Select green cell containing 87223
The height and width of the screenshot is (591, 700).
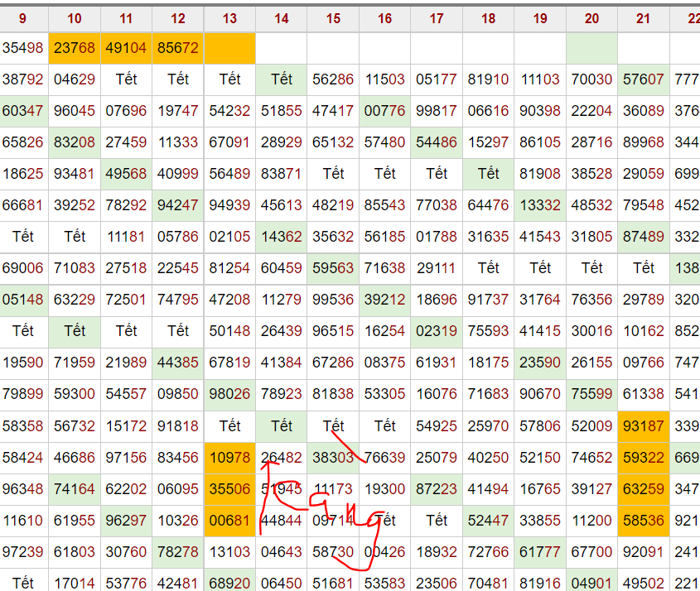click(x=437, y=488)
